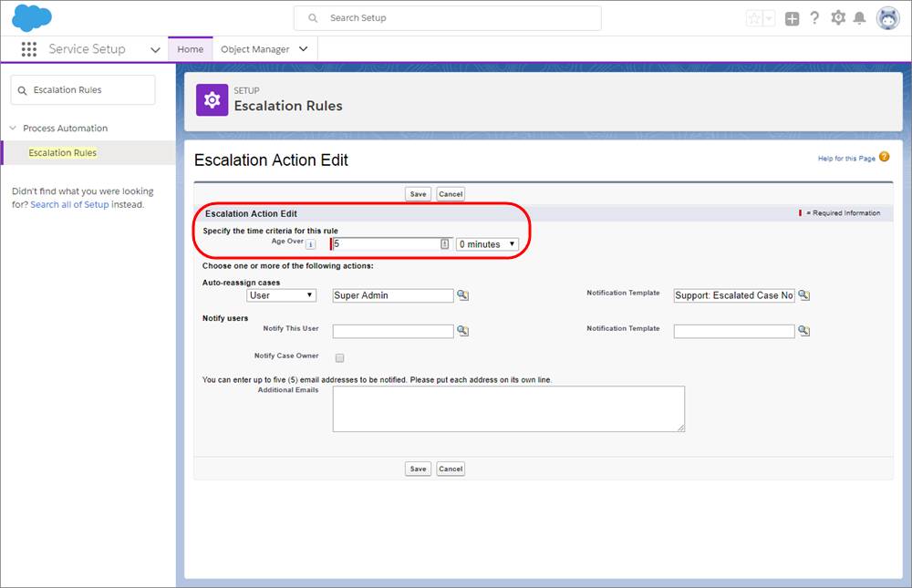Open the setup gear icon in header
The width and height of the screenshot is (912, 588).
[x=838, y=18]
